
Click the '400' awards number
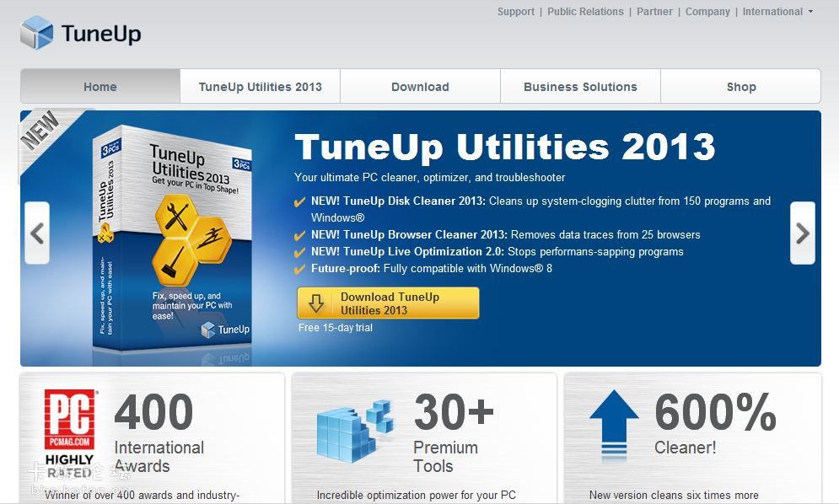(154, 411)
